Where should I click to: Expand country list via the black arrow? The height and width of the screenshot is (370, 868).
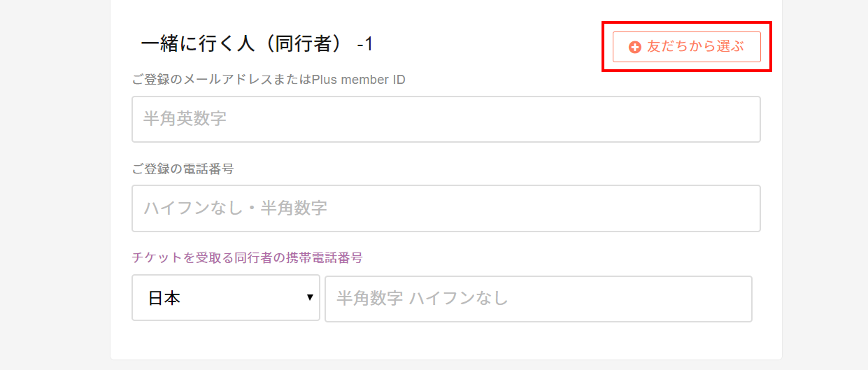coord(310,298)
